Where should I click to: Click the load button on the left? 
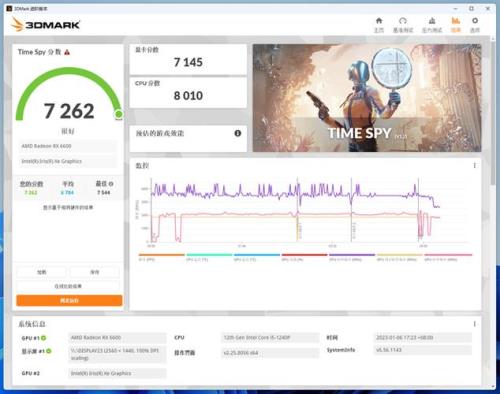pos(42,272)
